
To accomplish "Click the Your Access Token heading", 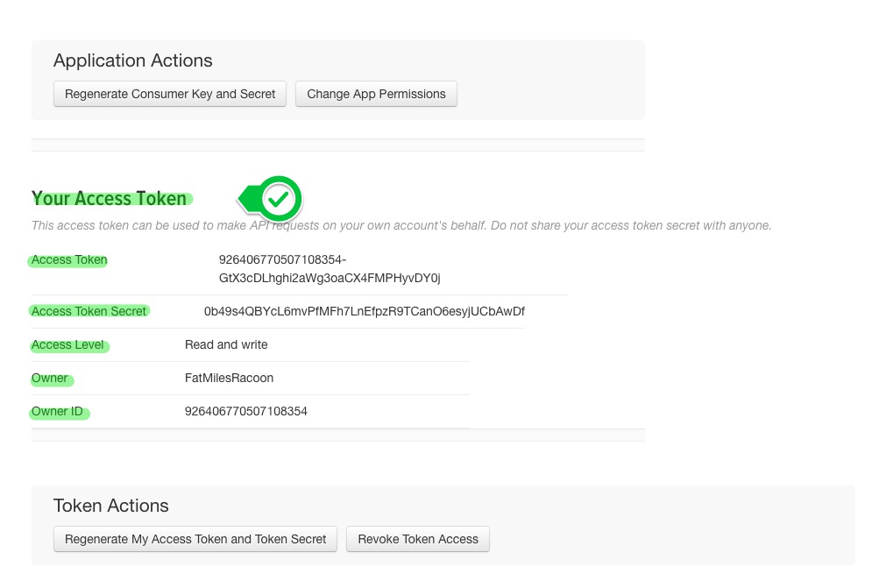I will point(110,199).
